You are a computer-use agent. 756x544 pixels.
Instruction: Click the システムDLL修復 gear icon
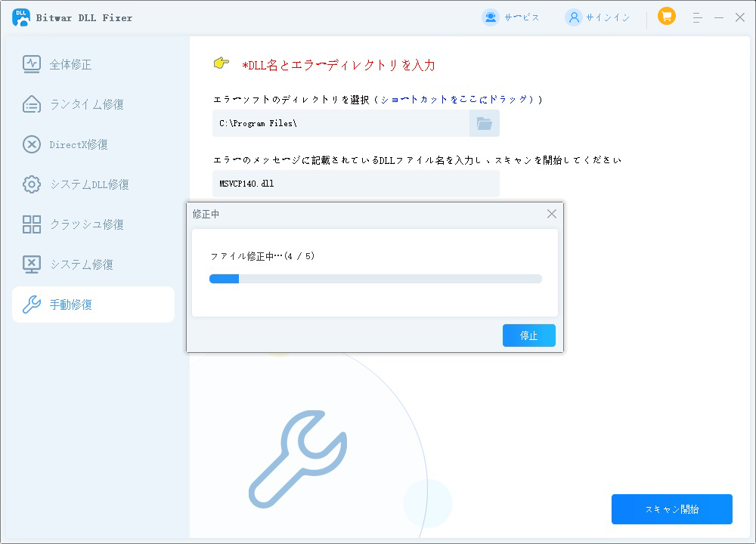32,184
